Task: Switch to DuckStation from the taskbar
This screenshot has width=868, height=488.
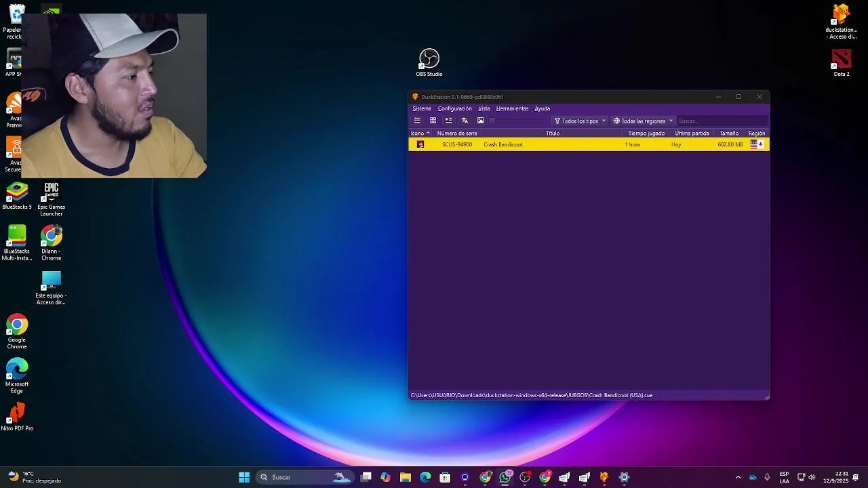Action: click(604, 477)
